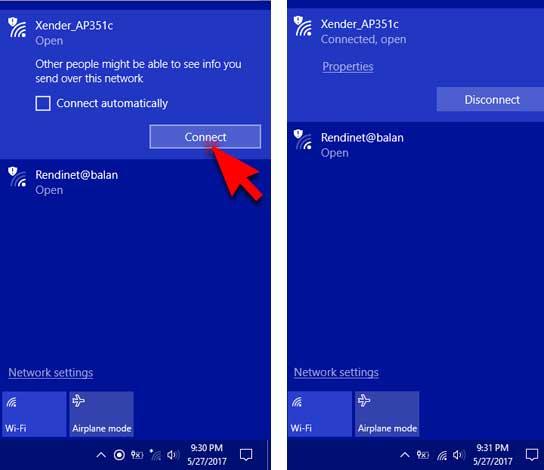Click volume icon in 9:31 PM taskbar
This screenshot has height=470, width=544.
(x=459, y=455)
